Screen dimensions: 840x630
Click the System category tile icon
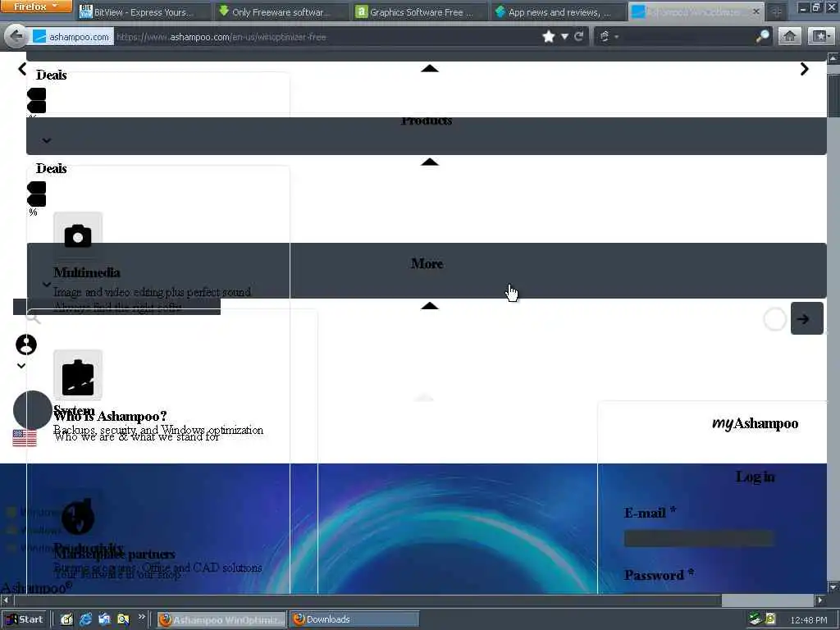tap(78, 375)
